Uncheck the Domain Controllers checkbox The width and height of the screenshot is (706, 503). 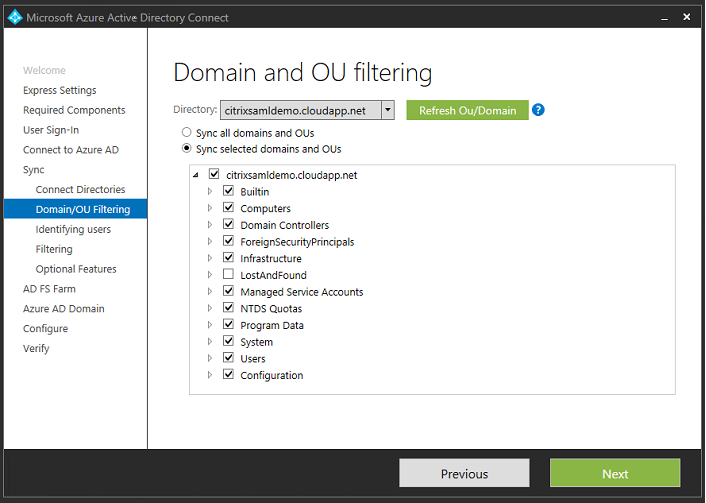[229, 225]
